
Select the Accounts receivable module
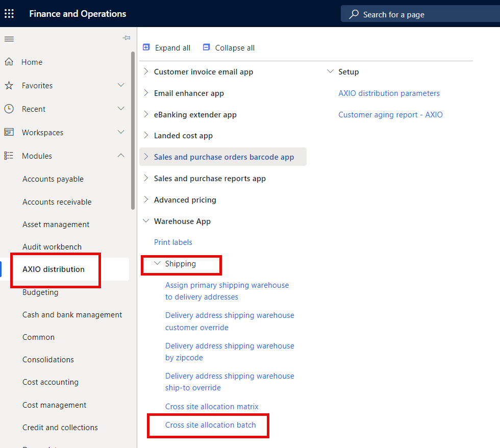(x=57, y=202)
